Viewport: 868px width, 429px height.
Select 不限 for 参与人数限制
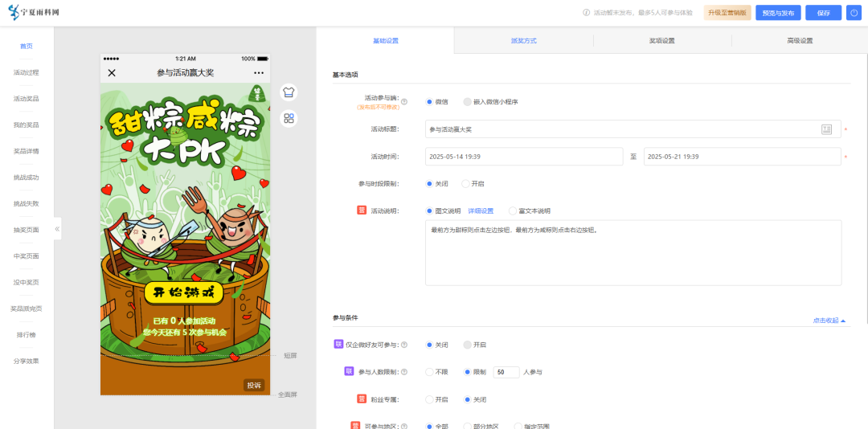pyautogui.click(x=429, y=372)
